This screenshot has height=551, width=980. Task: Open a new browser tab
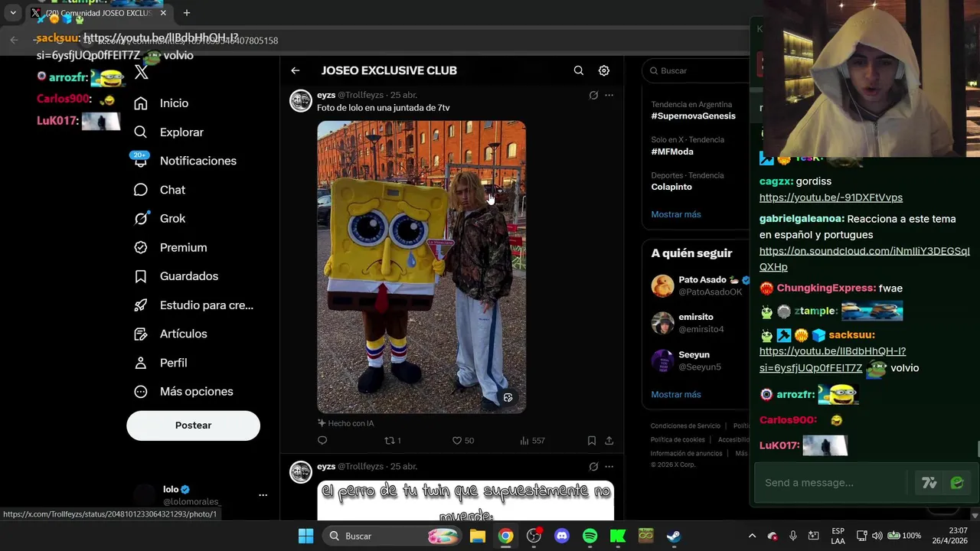(187, 13)
